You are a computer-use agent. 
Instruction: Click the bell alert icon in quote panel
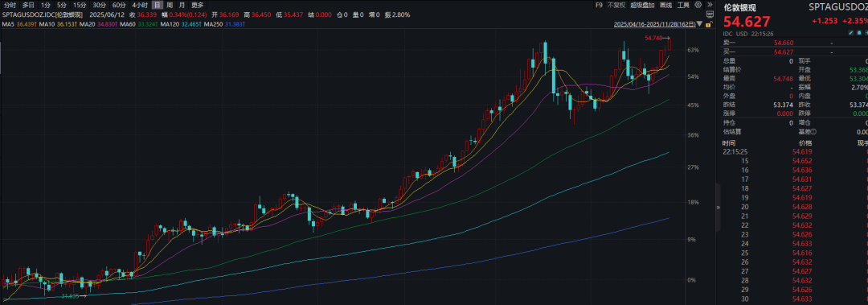(859, 33)
